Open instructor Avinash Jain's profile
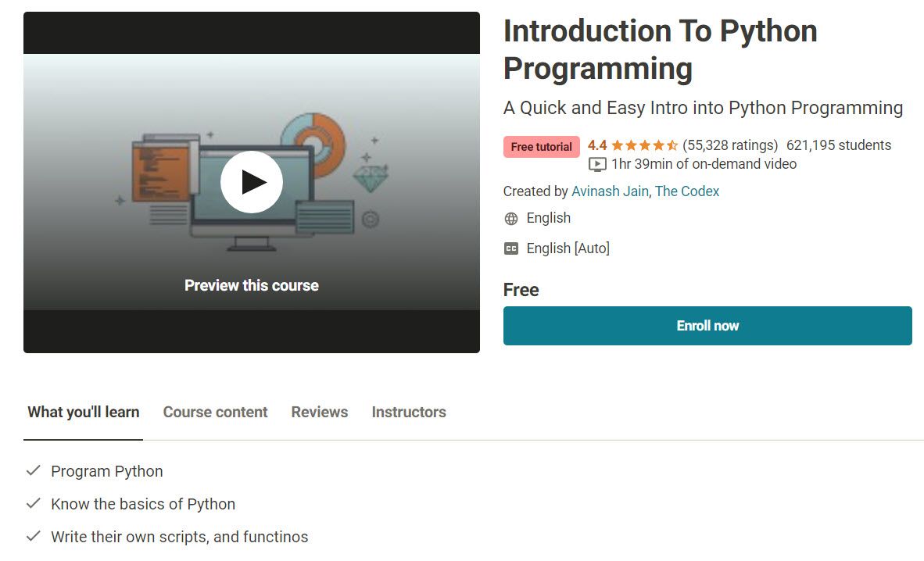924x561 pixels. (x=610, y=191)
